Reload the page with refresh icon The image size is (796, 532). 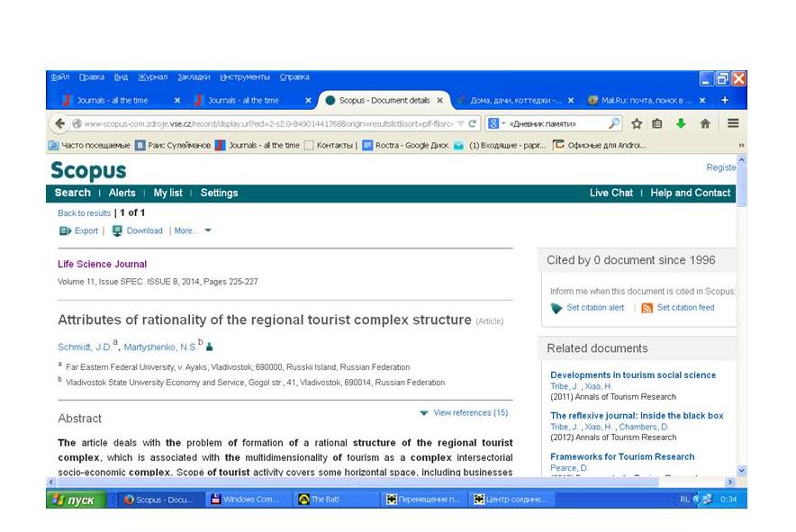[x=473, y=123]
